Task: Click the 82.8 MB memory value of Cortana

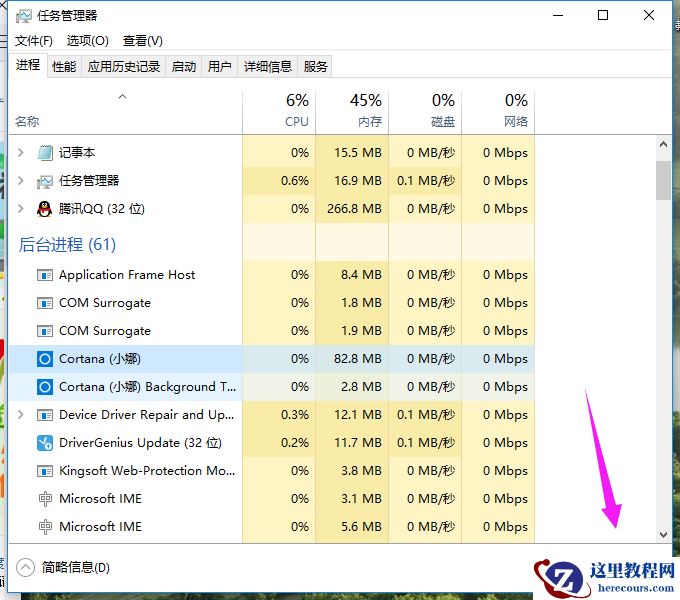Action: click(358, 359)
